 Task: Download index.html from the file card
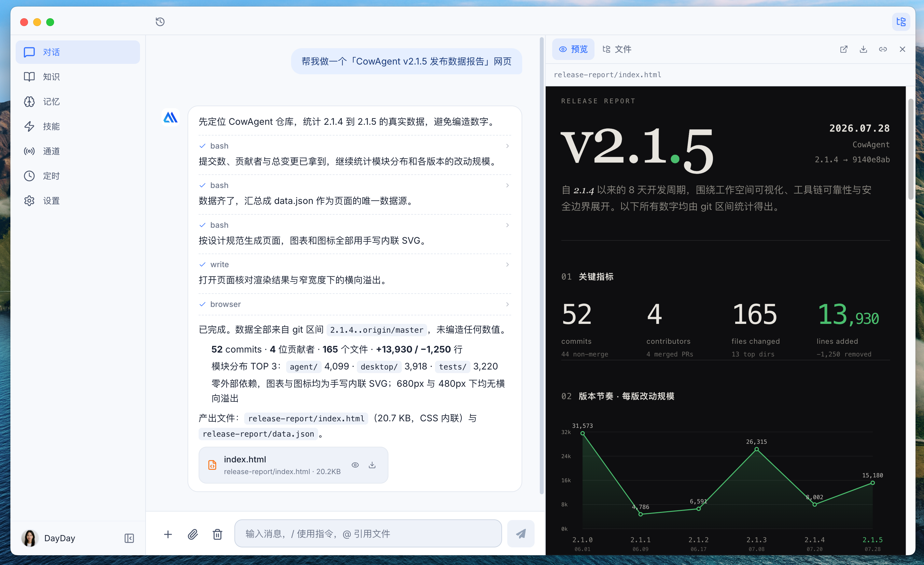372,465
